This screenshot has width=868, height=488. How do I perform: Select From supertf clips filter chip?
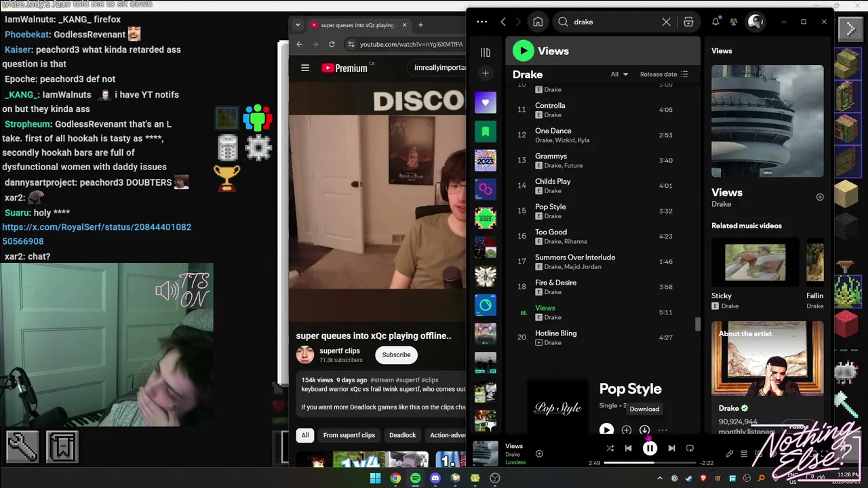(x=349, y=435)
